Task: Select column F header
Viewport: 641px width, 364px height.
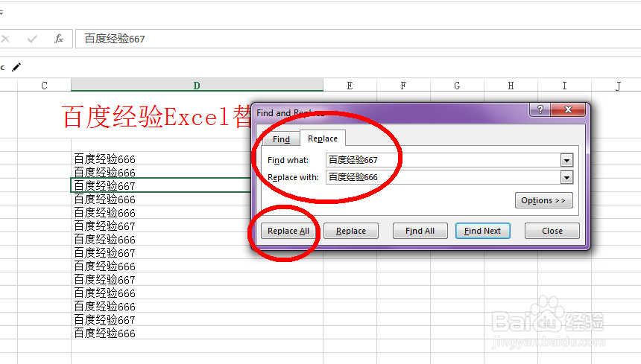Action: (403, 86)
